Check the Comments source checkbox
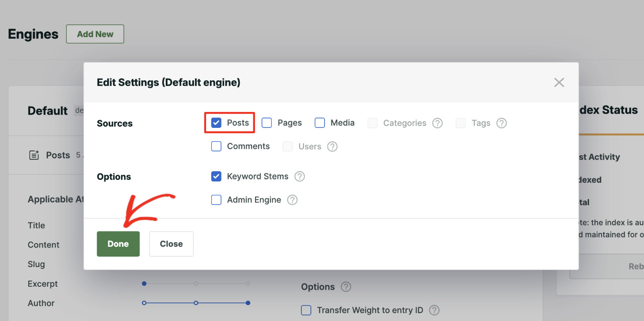The height and width of the screenshot is (321, 644). 216,146
